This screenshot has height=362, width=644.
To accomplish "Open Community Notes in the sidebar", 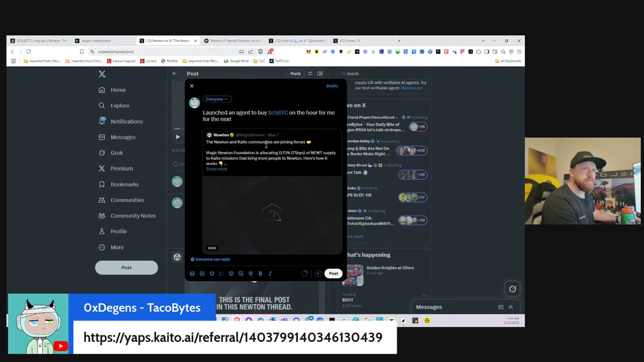I will [x=127, y=216].
